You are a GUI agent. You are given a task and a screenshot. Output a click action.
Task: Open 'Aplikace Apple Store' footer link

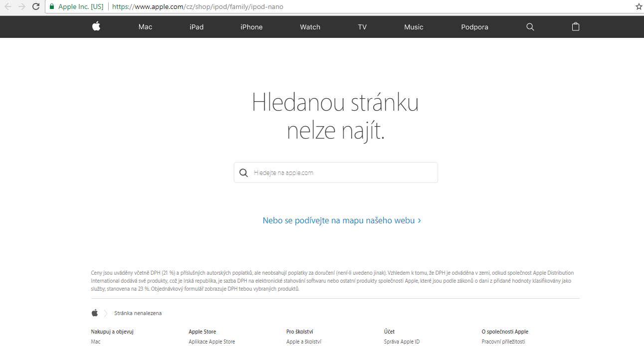point(212,342)
